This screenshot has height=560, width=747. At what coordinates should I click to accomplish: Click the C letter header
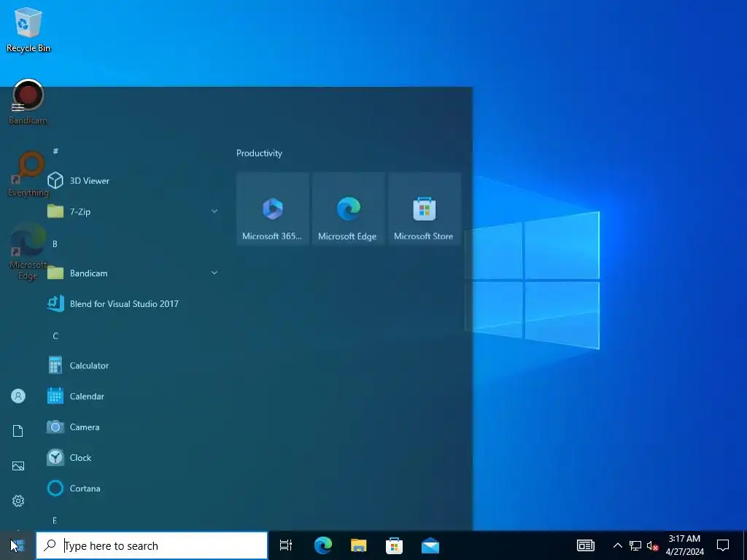pos(55,336)
